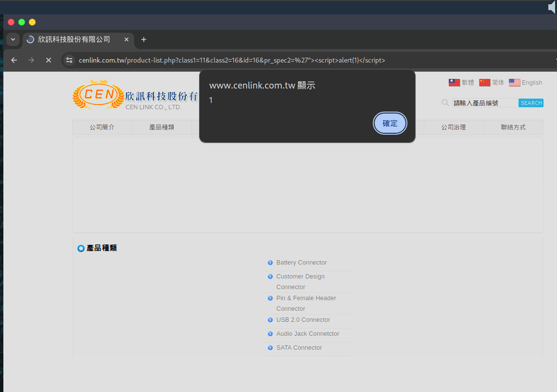Switch language to English with US flag

(x=525, y=83)
